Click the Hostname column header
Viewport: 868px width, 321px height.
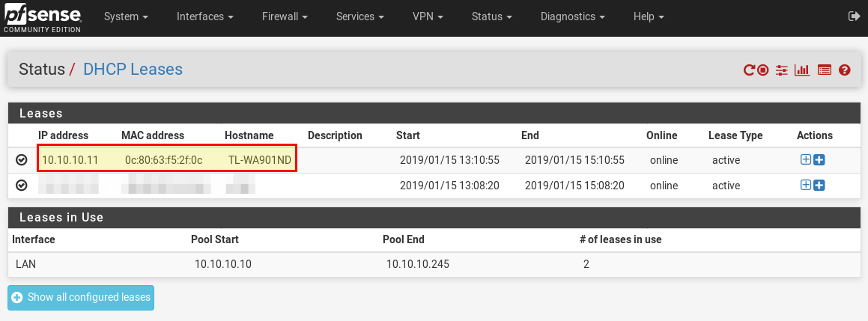[250, 135]
